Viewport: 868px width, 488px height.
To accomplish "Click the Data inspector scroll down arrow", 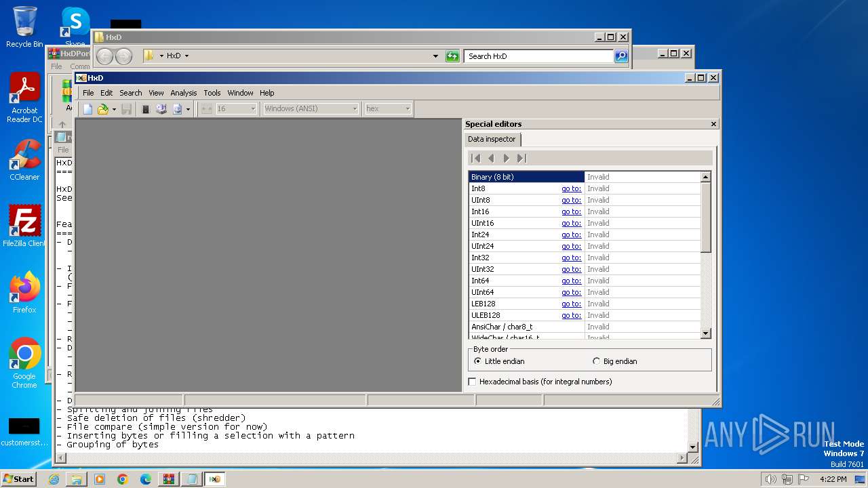I will [x=705, y=333].
